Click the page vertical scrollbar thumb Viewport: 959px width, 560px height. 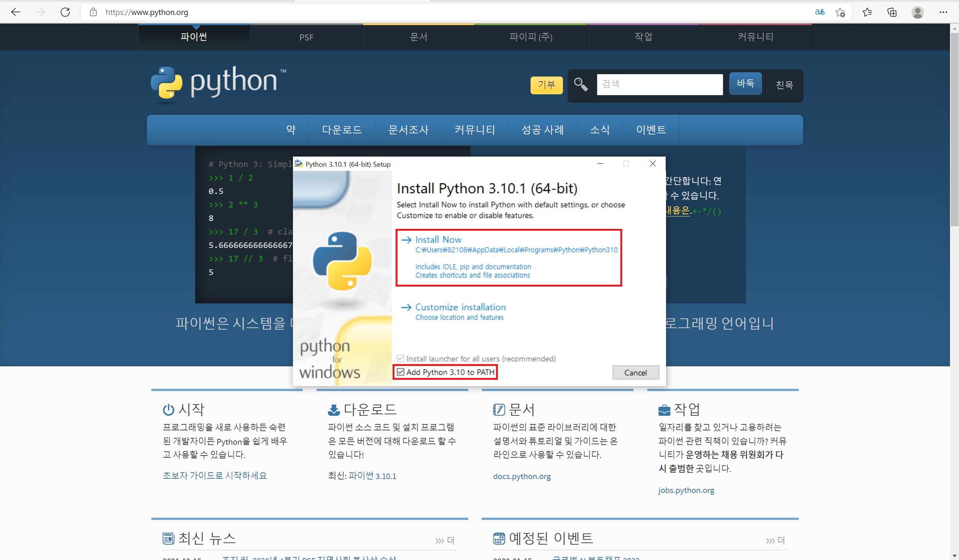pos(954,129)
